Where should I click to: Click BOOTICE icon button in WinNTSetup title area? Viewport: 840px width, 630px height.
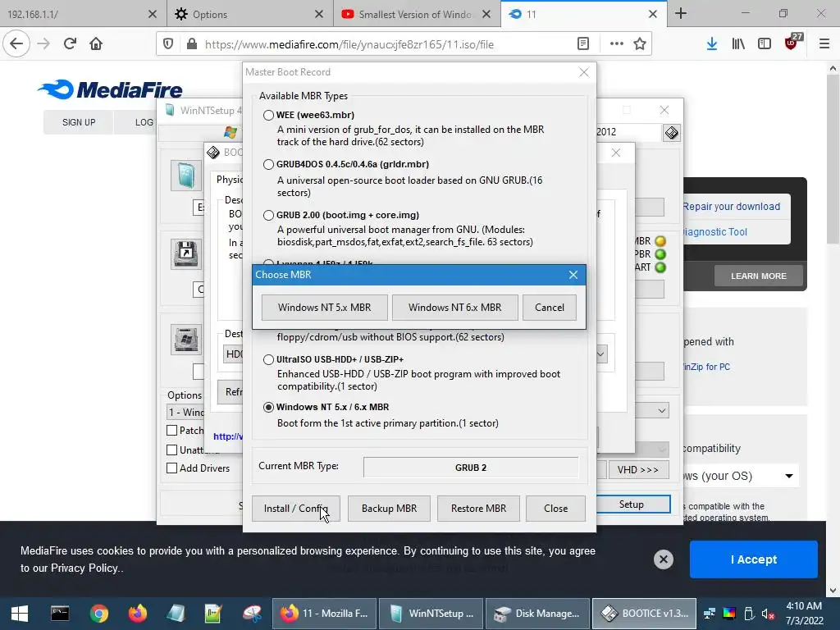click(672, 133)
